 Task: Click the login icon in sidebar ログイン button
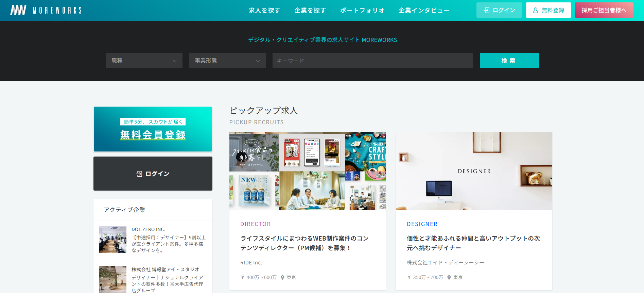click(139, 174)
